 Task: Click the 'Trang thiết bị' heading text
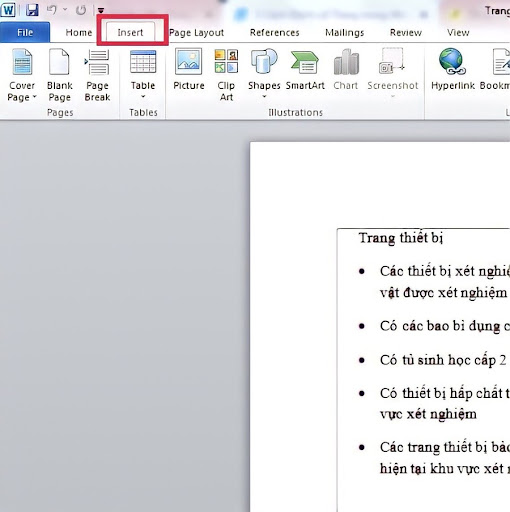point(401,238)
